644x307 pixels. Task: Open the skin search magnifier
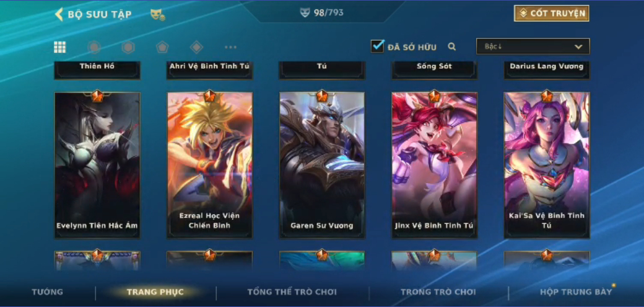coord(452,47)
